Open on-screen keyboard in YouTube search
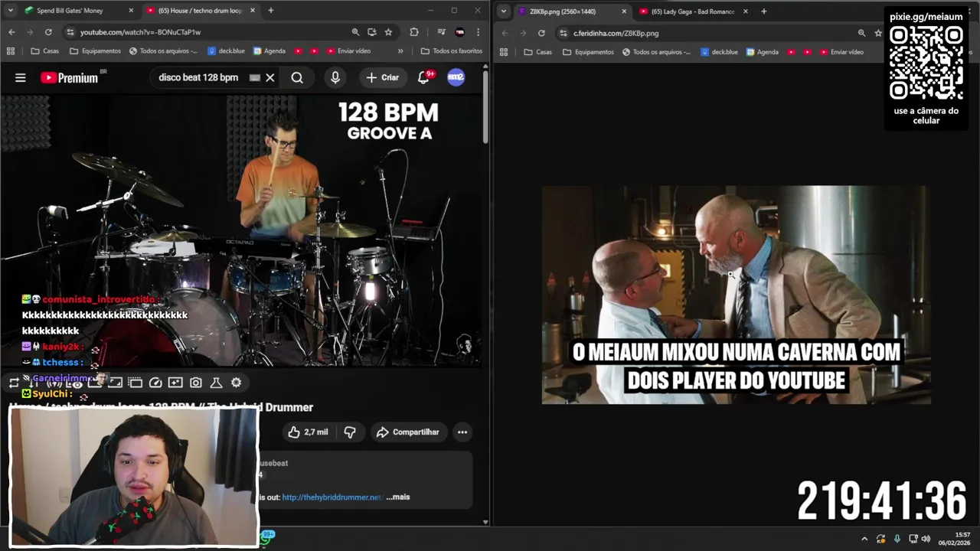The image size is (980, 551). click(x=255, y=77)
